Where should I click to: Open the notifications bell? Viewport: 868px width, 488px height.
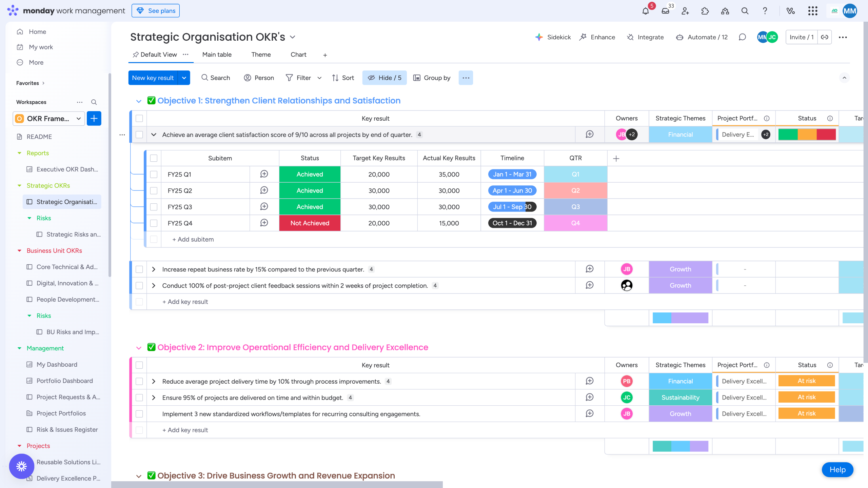[x=645, y=11]
